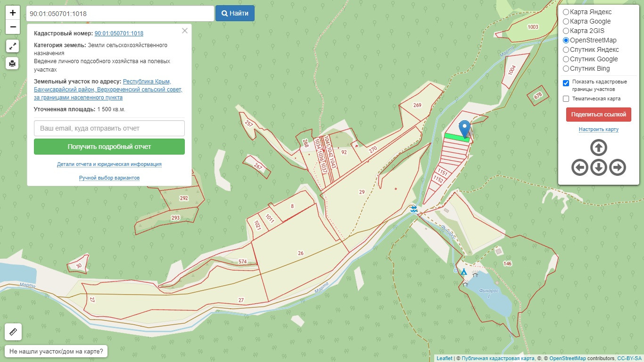644x362 pixels.
Task: Close the parcel info panel
Action: (185, 31)
